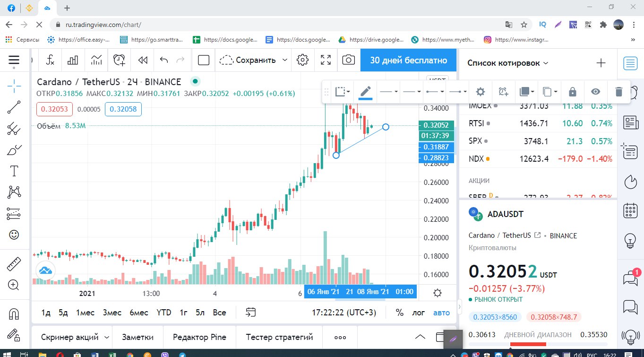Select the ruler measure tool
Image resolution: width=644 pixels, height=357 pixels.
coord(14,264)
